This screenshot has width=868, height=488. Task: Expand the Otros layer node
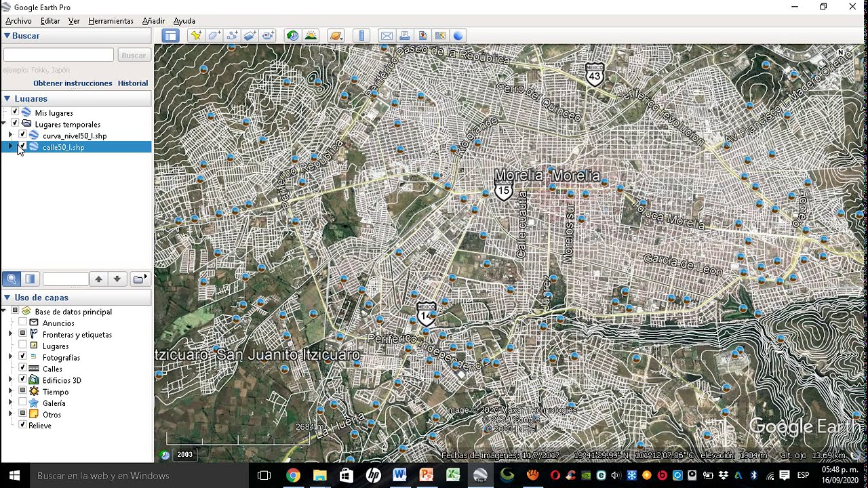[10, 414]
